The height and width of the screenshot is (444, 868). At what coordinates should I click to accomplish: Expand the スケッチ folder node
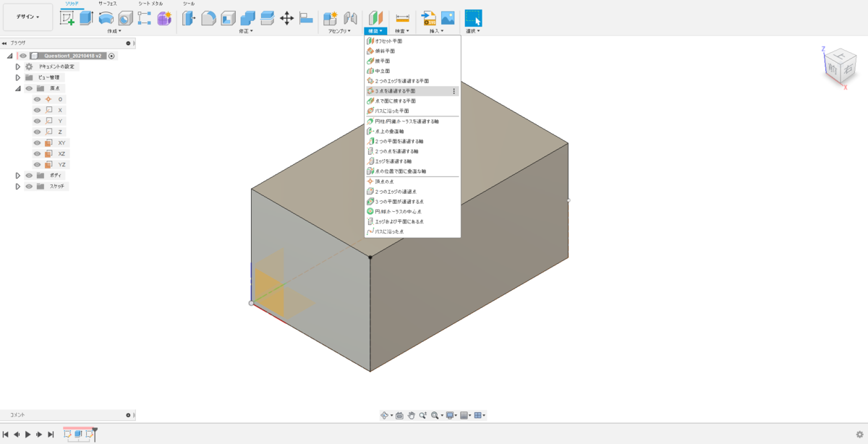pos(18,186)
